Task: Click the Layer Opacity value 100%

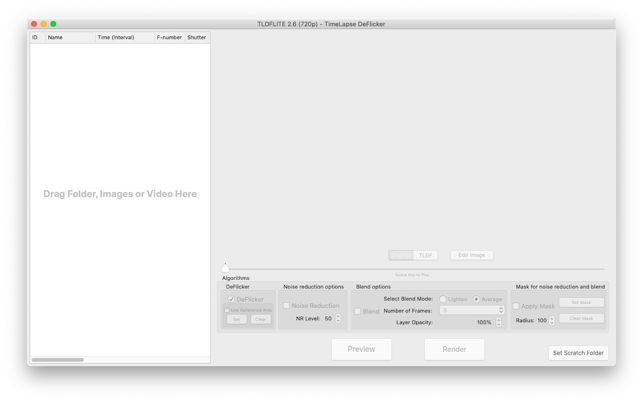Action: (484, 322)
